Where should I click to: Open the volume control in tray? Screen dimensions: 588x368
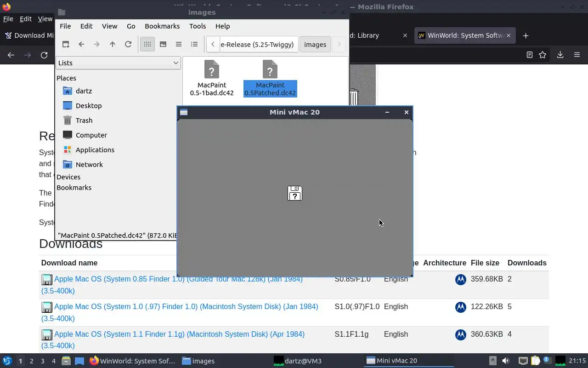(506, 361)
